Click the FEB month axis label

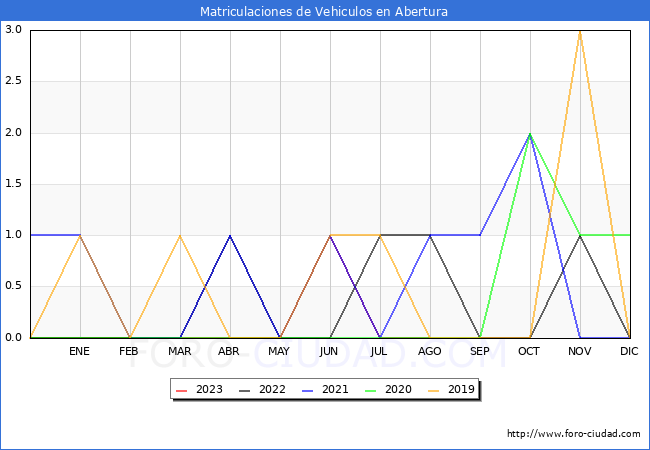click(129, 351)
